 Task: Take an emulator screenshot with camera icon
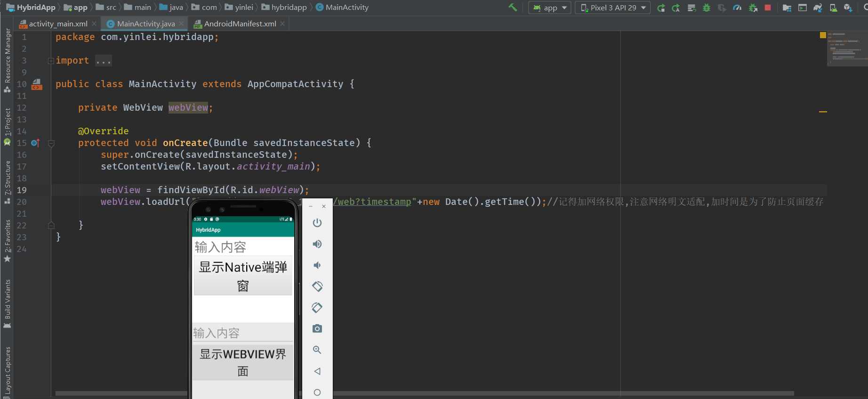click(x=317, y=328)
